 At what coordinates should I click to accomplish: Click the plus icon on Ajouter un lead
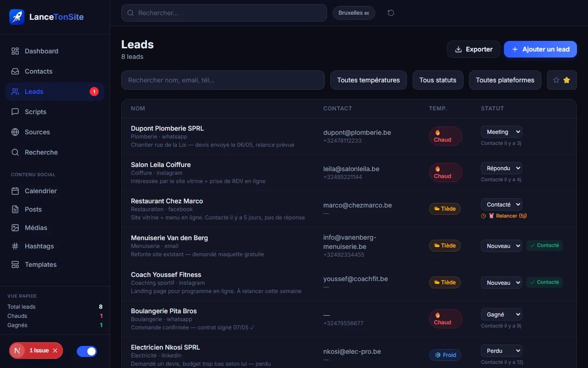[x=515, y=49]
